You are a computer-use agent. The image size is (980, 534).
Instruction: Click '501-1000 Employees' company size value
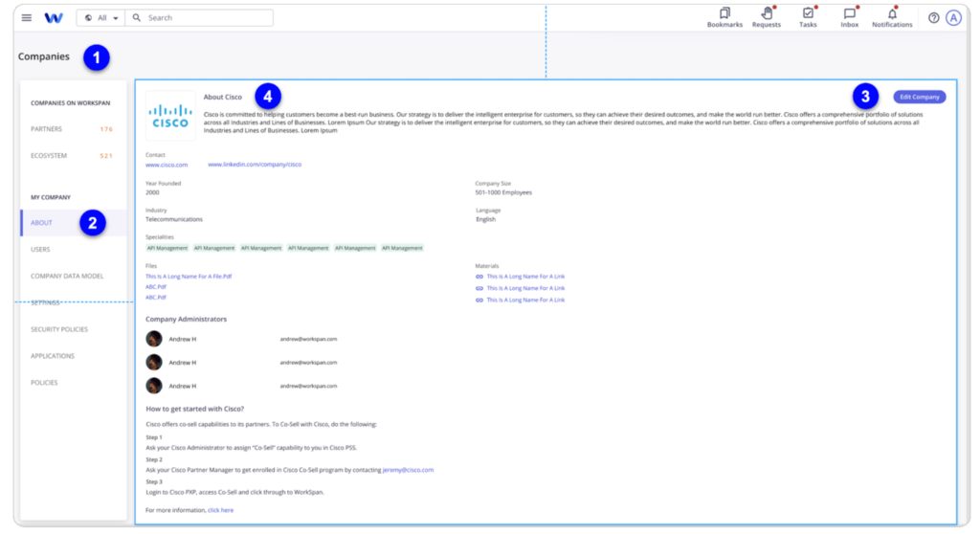[503, 192]
